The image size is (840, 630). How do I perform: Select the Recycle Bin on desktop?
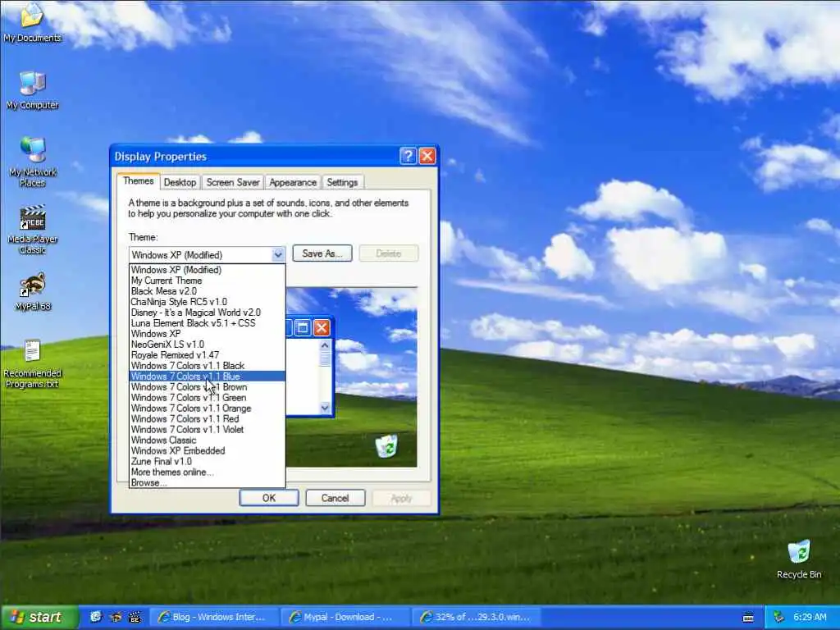pos(799,559)
